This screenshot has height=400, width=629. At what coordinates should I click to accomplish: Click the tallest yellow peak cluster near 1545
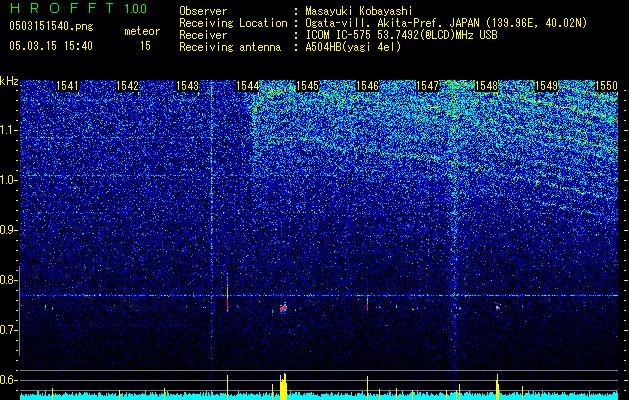click(283, 386)
